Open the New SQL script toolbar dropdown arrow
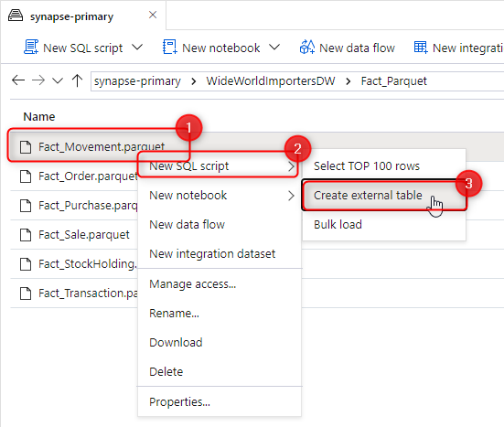 pyautogui.click(x=137, y=48)
